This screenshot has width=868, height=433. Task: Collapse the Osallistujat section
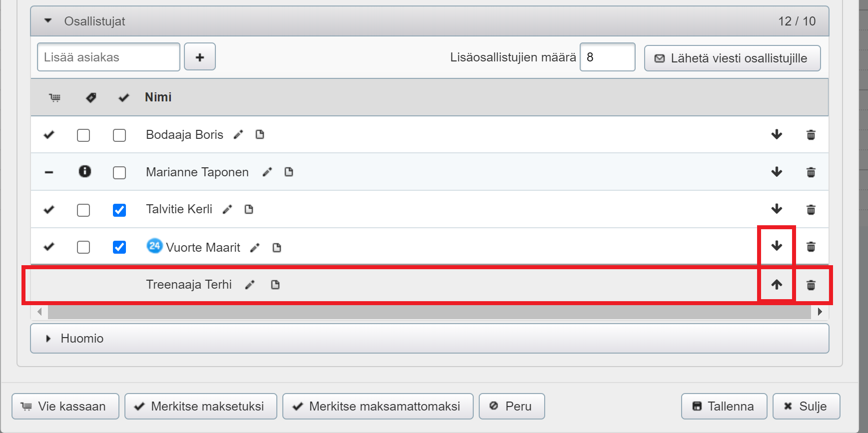click(48, 21)
